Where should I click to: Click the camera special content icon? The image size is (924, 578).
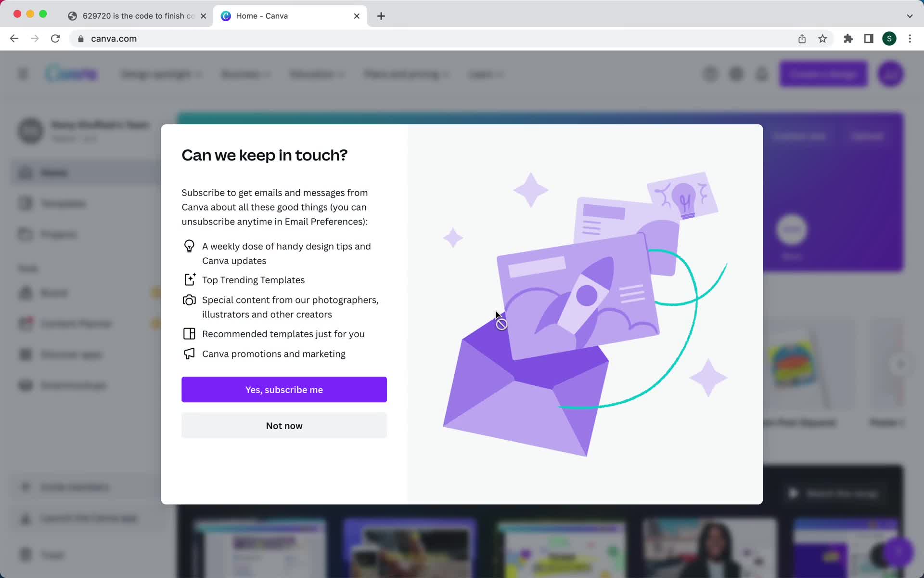point(189,300)
